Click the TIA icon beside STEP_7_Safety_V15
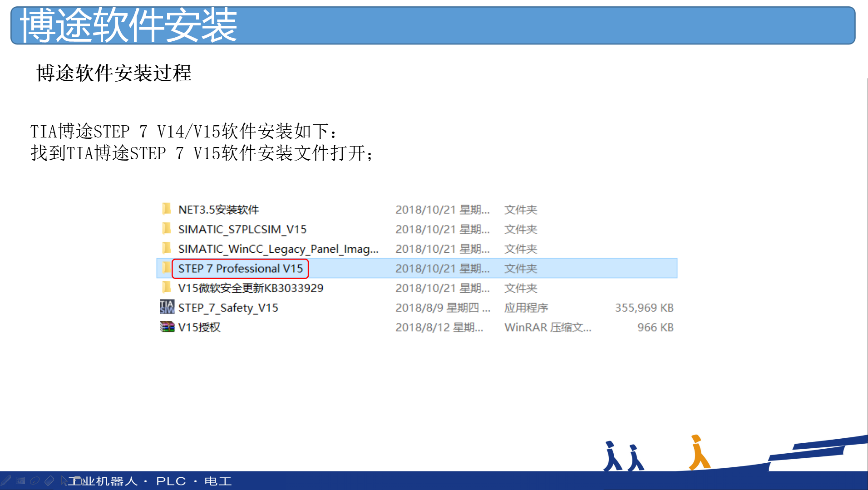The width and height of the screenshot is (868, 490). click(x=167, y=307)
